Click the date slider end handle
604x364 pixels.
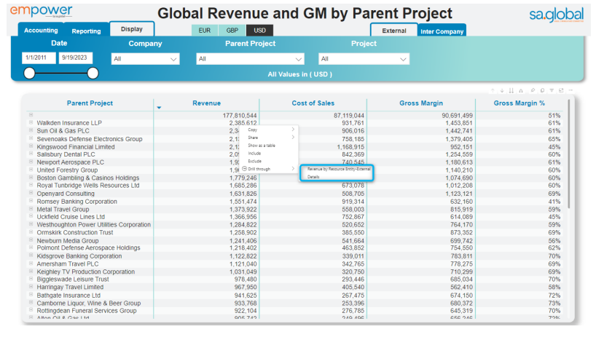(x=93, y=73)
